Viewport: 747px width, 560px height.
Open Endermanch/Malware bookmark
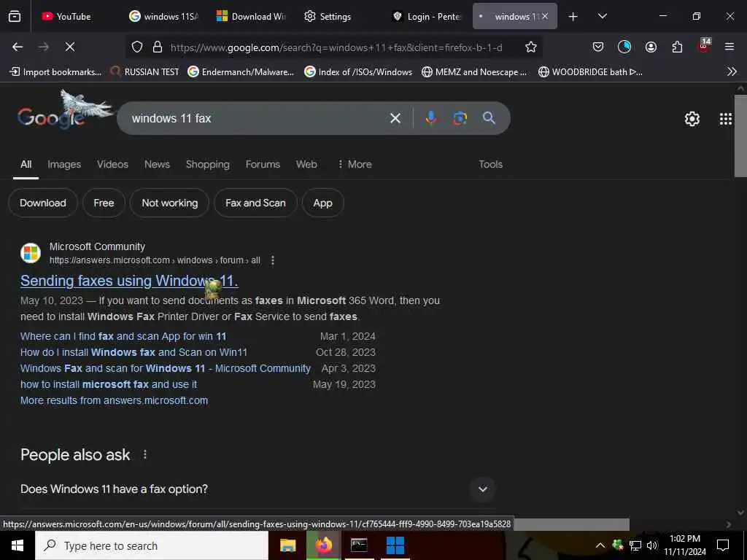241,72
